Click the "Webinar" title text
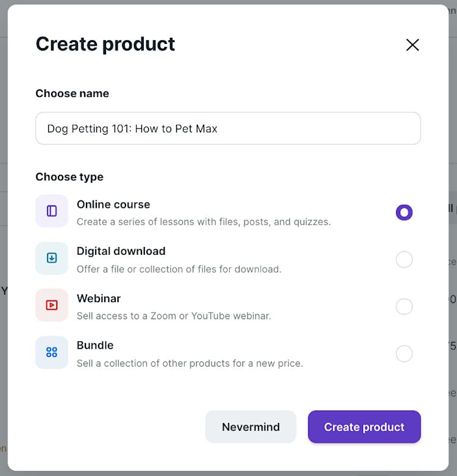This screenshot has height=476, width=457. tap(99, 298)
